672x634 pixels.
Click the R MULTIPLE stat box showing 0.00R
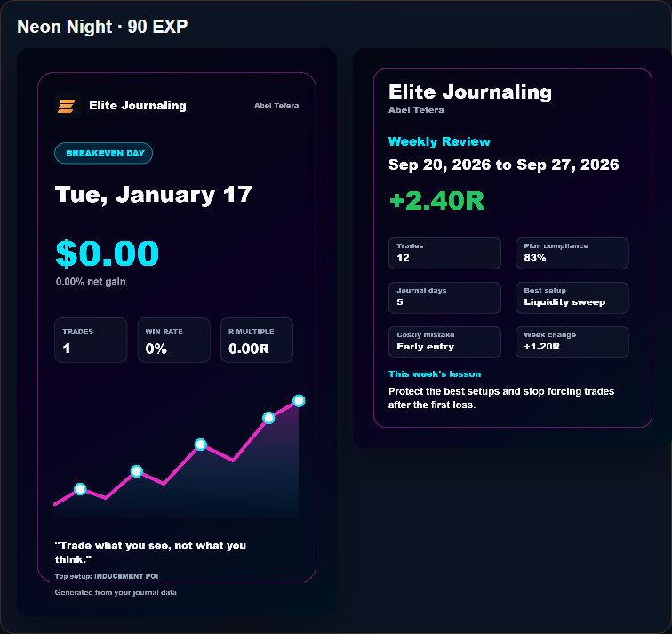pos(257,340)
